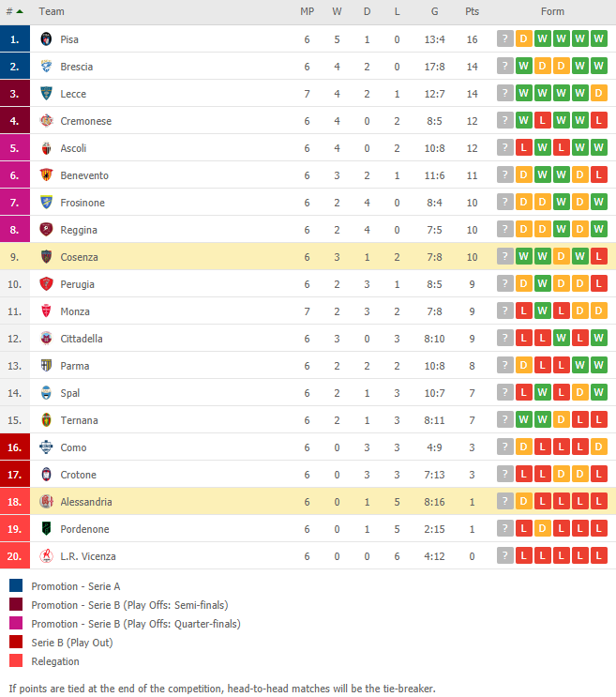Click the Brescia club logo
The image size is (616, 697).
coord(46,67)
